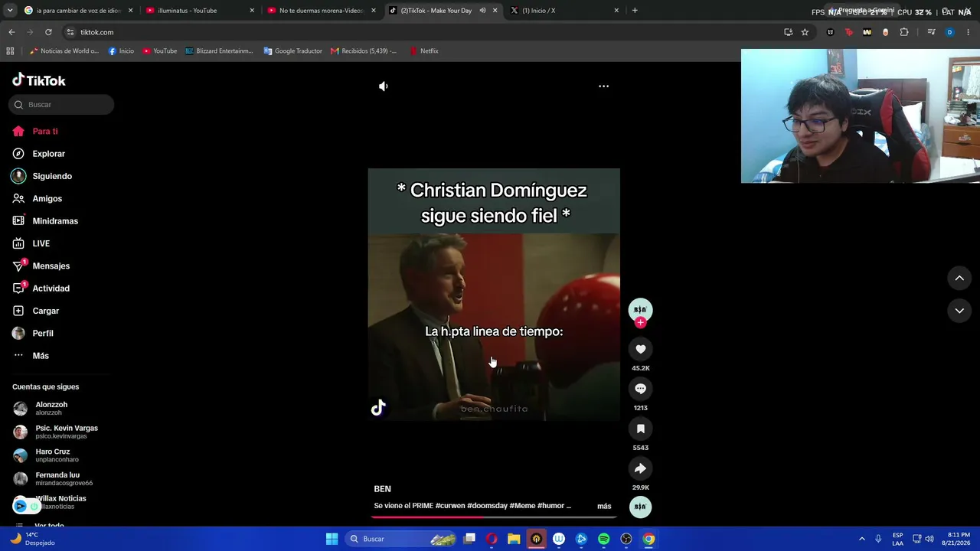This screenshot has height=551, width=980.
Task: Open File Explorer from the taskbar
Action: point(514,539)
